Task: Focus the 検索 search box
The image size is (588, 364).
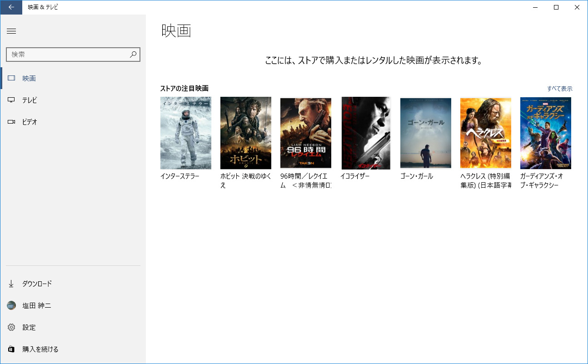Action: pyautogui.click(x=73, y=55)
